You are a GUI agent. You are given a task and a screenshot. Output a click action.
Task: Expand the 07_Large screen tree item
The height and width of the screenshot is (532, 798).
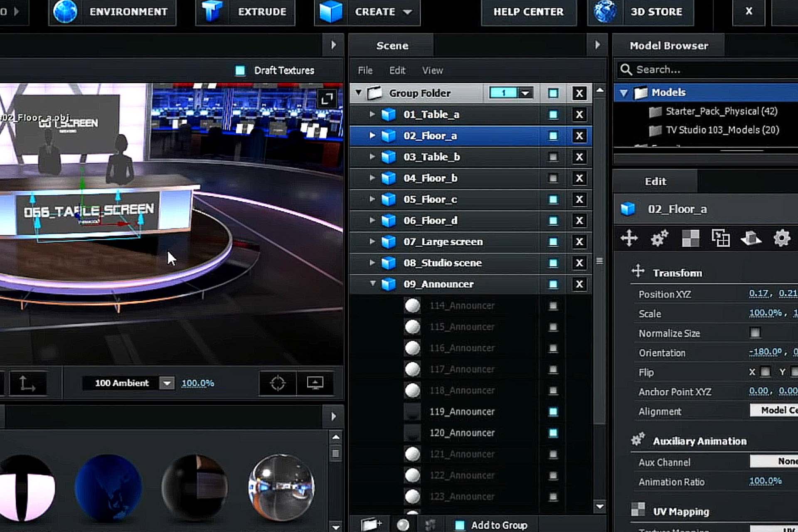(x=372, y=241)
